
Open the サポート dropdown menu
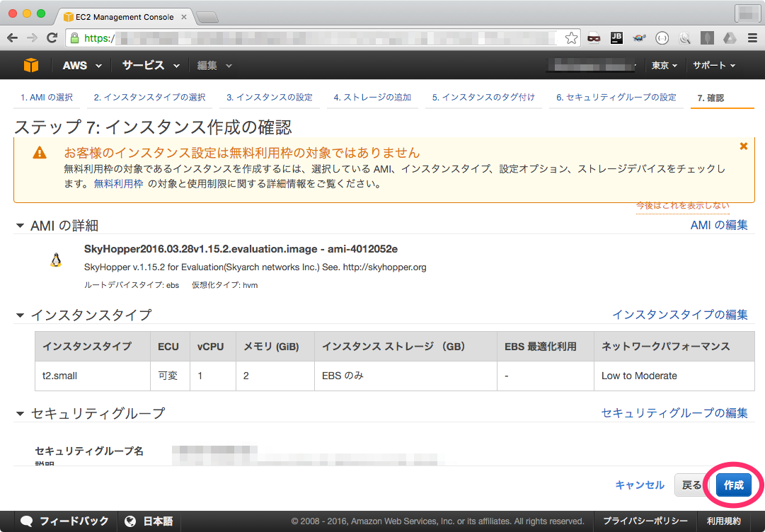714,65
